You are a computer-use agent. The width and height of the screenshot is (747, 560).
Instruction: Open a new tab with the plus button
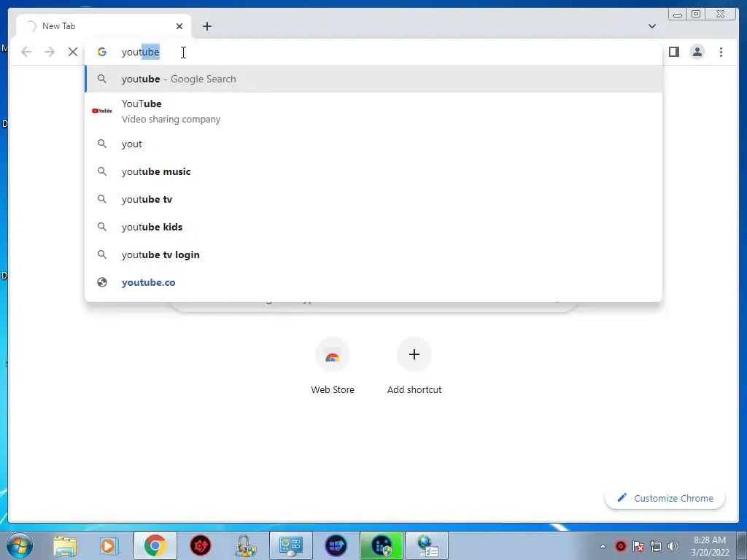pyautogui.click(x=206, y=26)
